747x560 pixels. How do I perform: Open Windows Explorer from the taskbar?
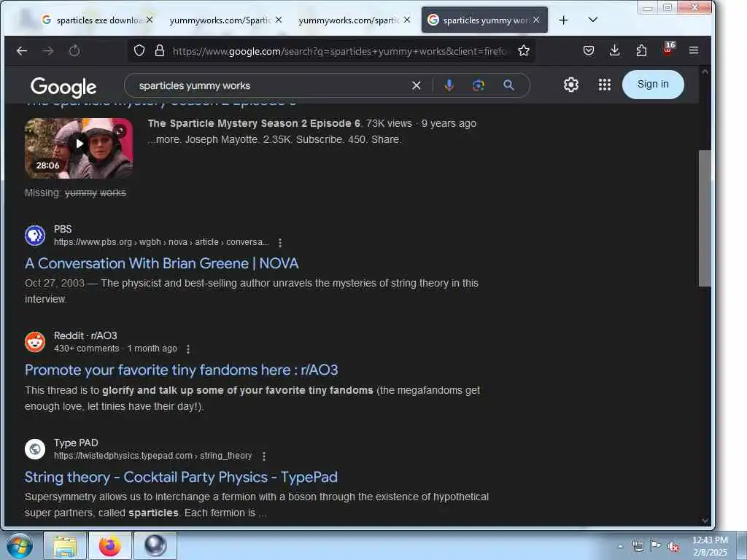(x=65, y=546)
